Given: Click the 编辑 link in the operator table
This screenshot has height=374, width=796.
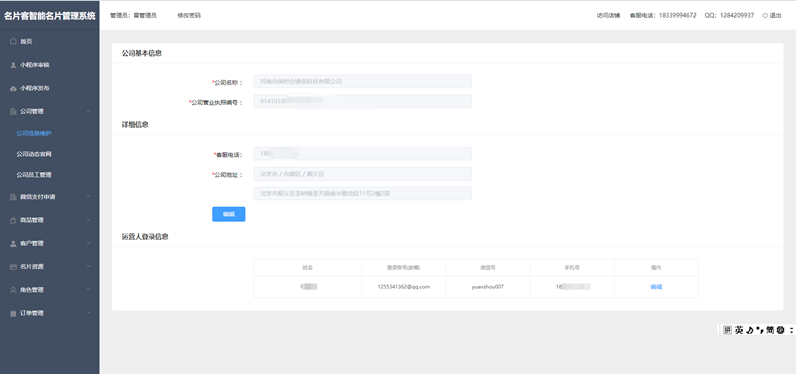Looking at the screenshot, I should [x=656, y=287].
